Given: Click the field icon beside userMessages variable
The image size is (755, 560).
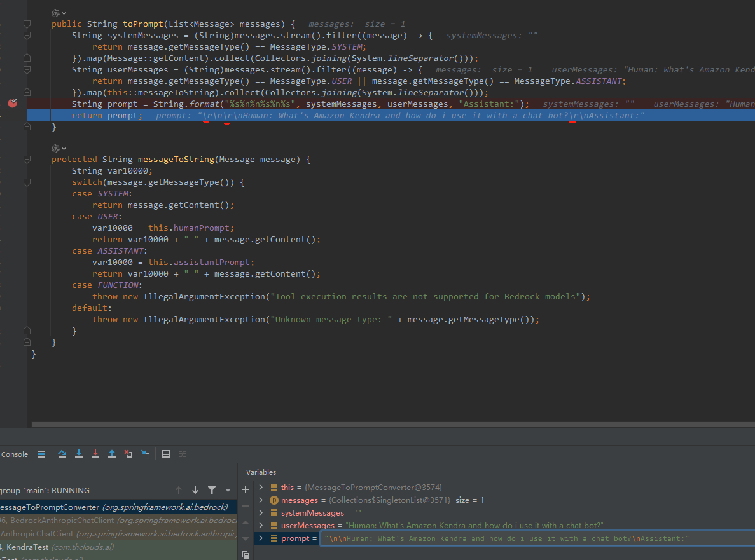Looking at the screenshot, I should coord(274,526).
